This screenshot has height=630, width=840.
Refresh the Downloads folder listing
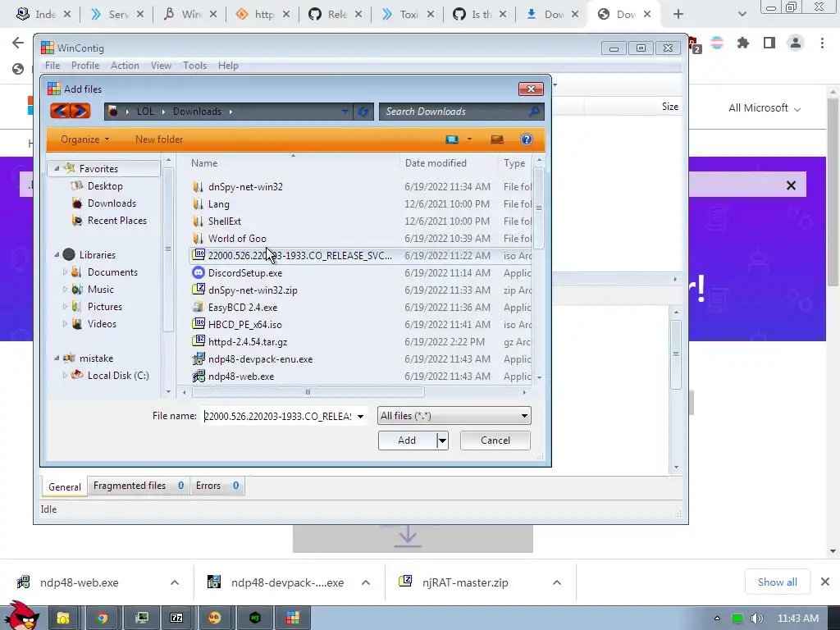pos(363,112)
